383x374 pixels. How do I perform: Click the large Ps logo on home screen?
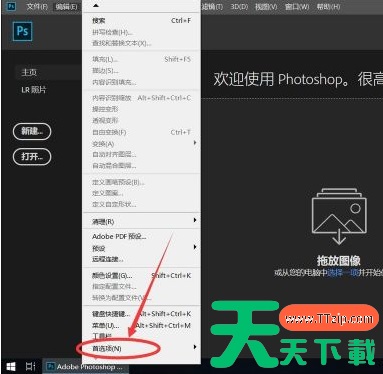[x=22, y=31]
